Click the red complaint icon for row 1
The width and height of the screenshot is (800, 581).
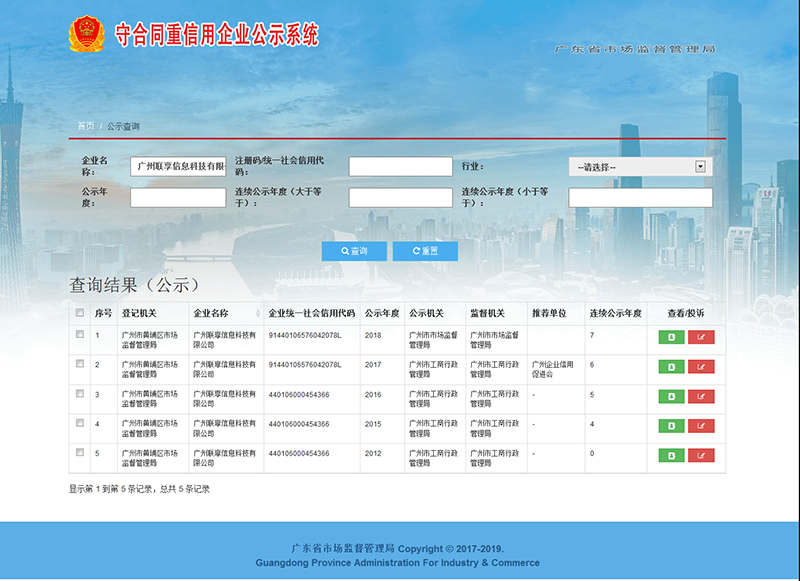[699, 337]
